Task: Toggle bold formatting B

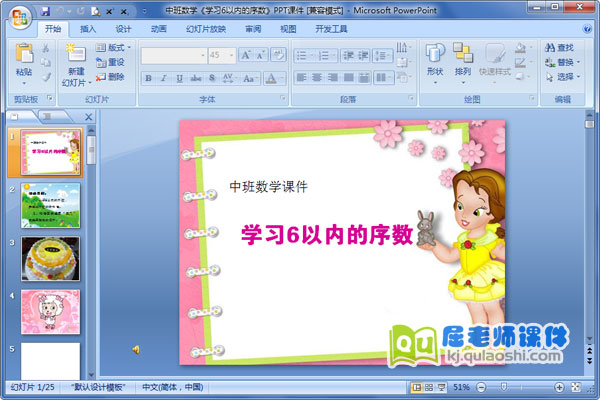Action: point(148,78)
